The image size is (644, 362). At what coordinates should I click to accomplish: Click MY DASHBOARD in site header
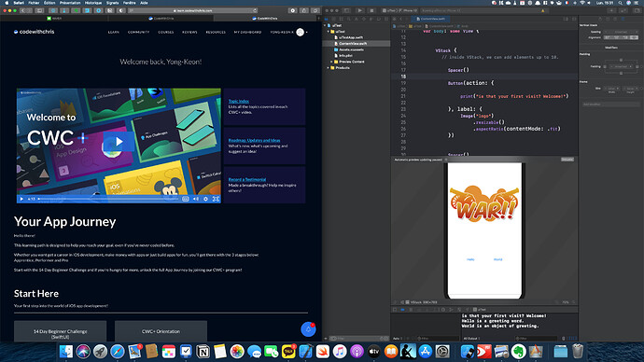pyautogui.click(x=247, y=32)
